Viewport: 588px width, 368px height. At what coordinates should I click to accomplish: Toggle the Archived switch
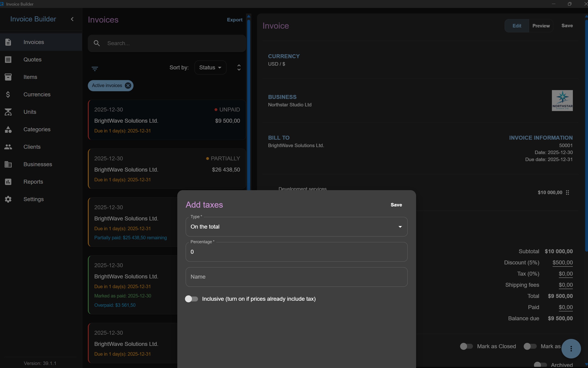(540, 365)
